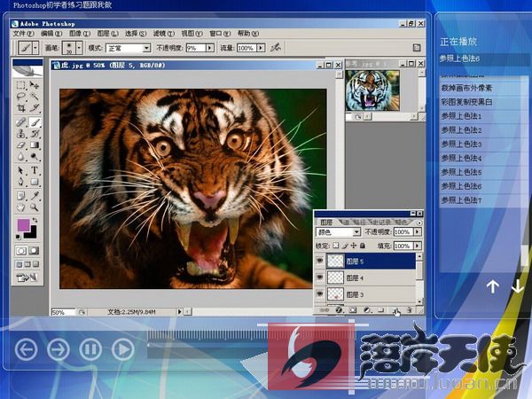Pause the tutorial playback
Viewport: 532px width, 399px height.
(90, 349)
